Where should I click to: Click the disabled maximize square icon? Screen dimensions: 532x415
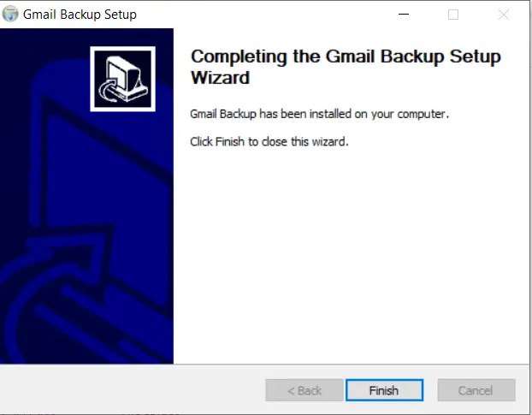(x=453, y=15)
